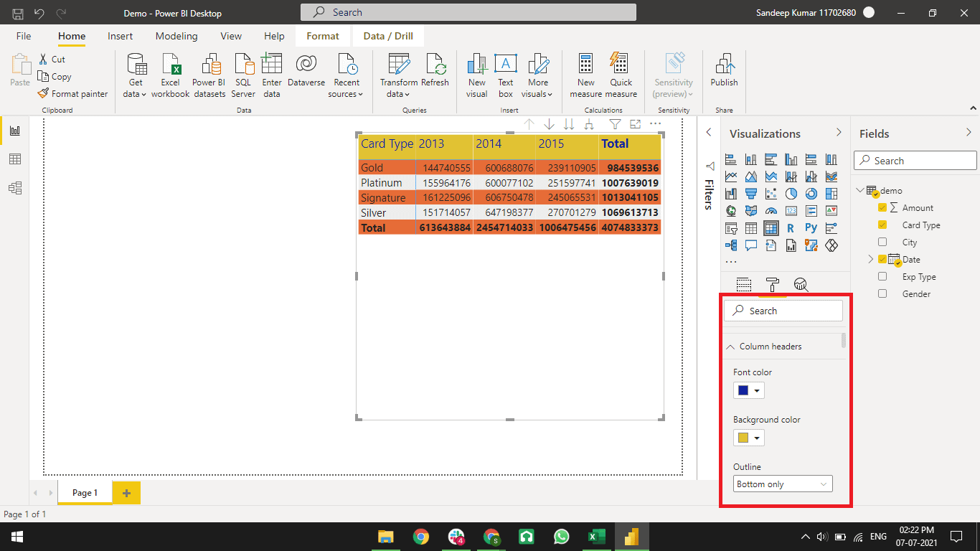Viewport: 980px width, 551px height.
Task: Open the column headers Background color picker
Action: point(748,438)
